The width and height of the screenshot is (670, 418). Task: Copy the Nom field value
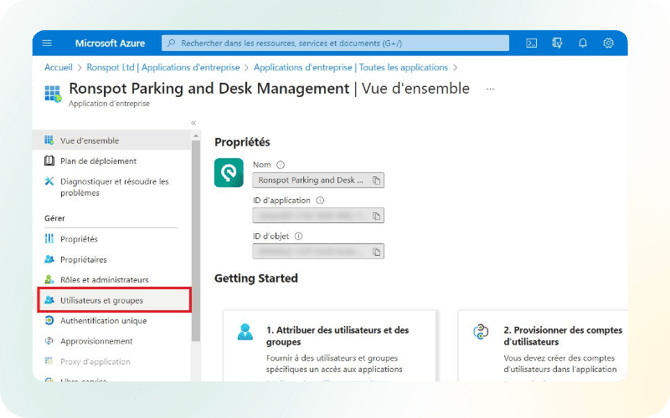pyautogui.click(x=376, y=180)
